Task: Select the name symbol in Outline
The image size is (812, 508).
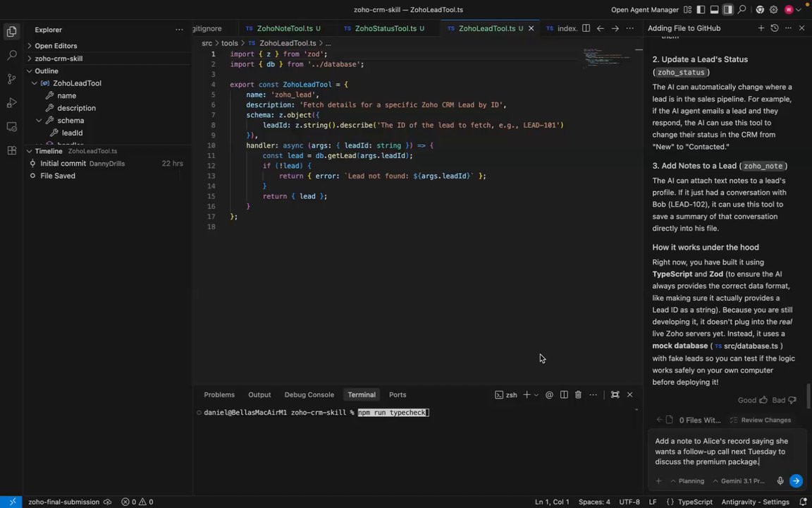Action: coord(67,95)
